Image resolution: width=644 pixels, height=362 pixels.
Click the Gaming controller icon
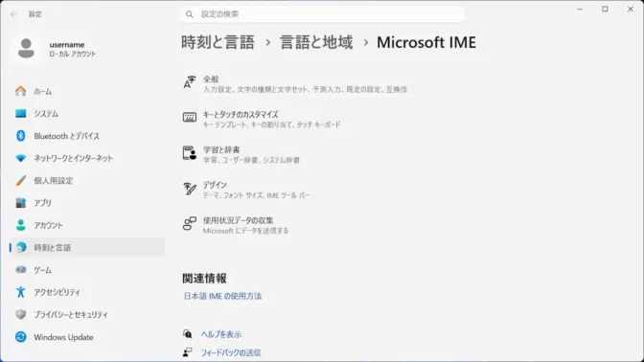click(20, 270)
